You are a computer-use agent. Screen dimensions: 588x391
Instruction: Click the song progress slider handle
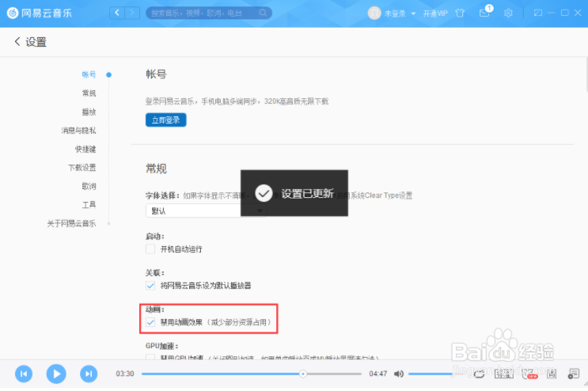point(303,374)
